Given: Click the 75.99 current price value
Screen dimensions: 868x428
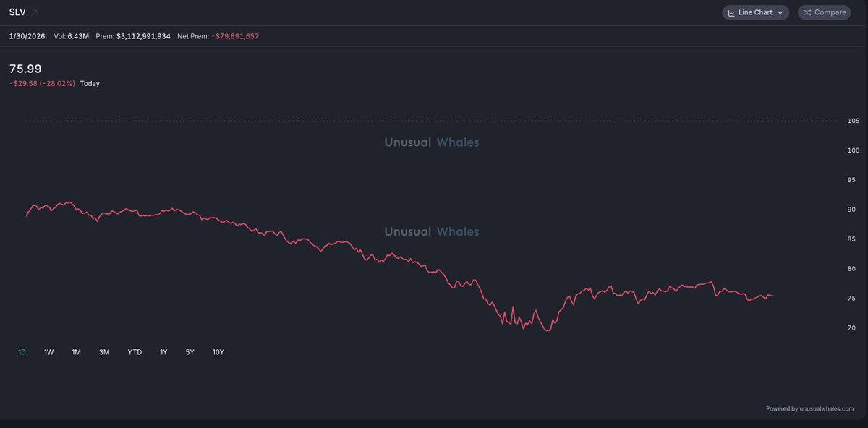Looking at the screenshot, I should [25, 69].
